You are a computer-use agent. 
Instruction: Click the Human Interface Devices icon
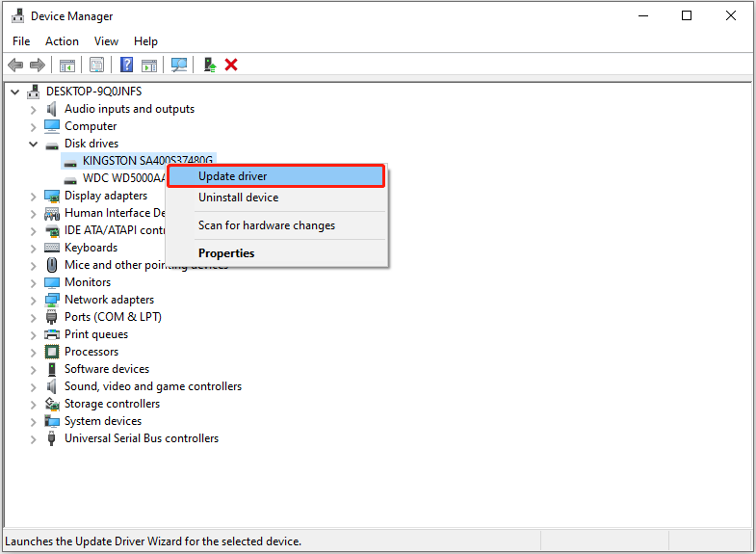pos(52,213)
